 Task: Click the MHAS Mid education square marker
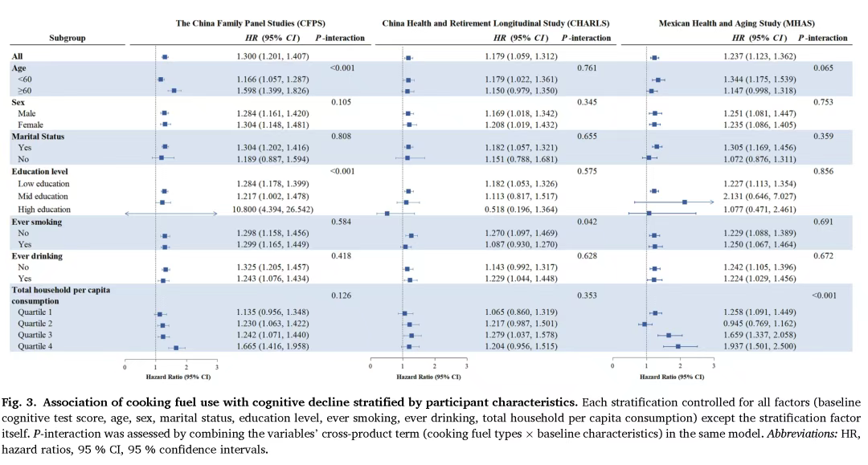[684, 203]
